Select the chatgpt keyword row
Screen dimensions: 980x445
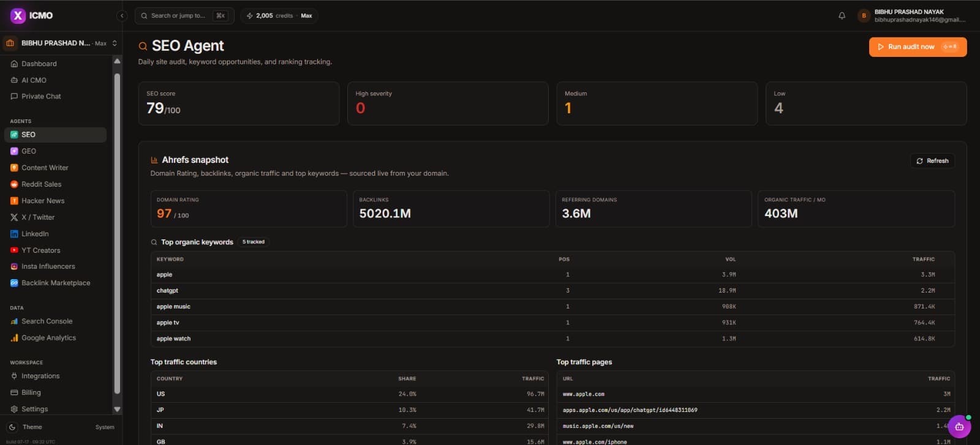coord(552,291)
